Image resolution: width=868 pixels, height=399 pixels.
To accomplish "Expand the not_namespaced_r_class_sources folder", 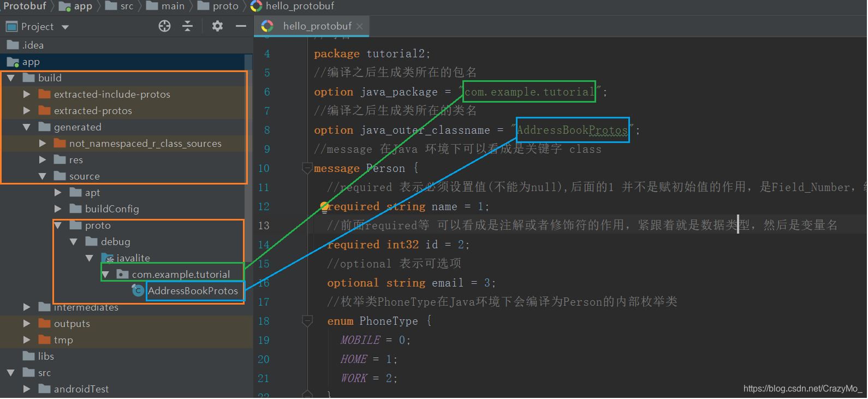I will click(x=42, y=144).
